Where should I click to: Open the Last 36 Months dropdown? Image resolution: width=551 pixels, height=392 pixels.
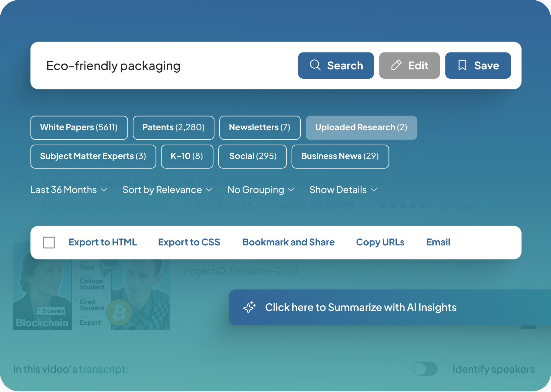pos(69,190)
